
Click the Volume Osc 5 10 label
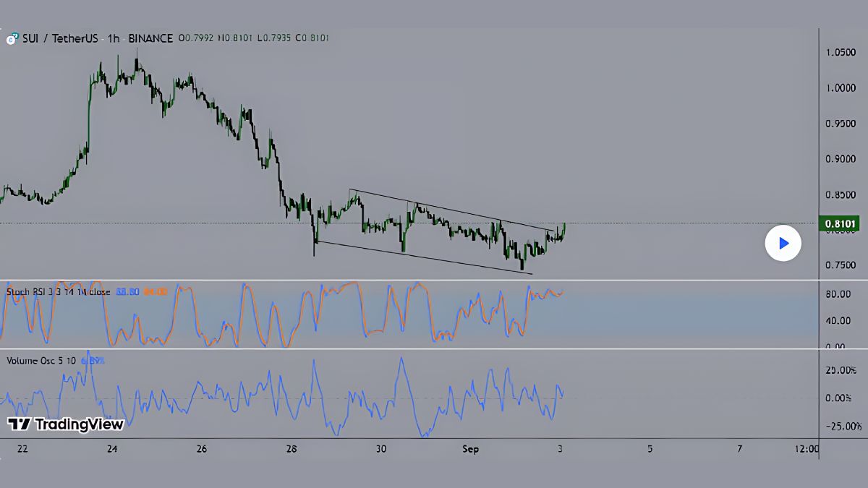pos(40,359)
